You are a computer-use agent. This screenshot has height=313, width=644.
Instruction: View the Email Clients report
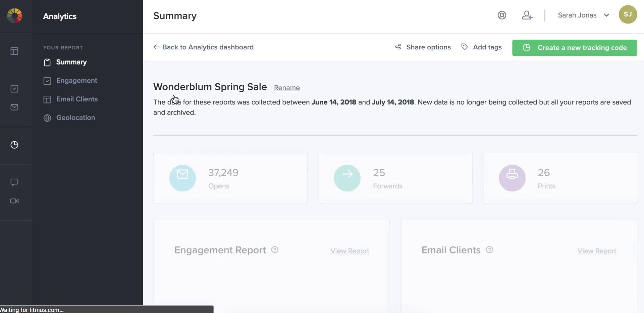point(597,251)
